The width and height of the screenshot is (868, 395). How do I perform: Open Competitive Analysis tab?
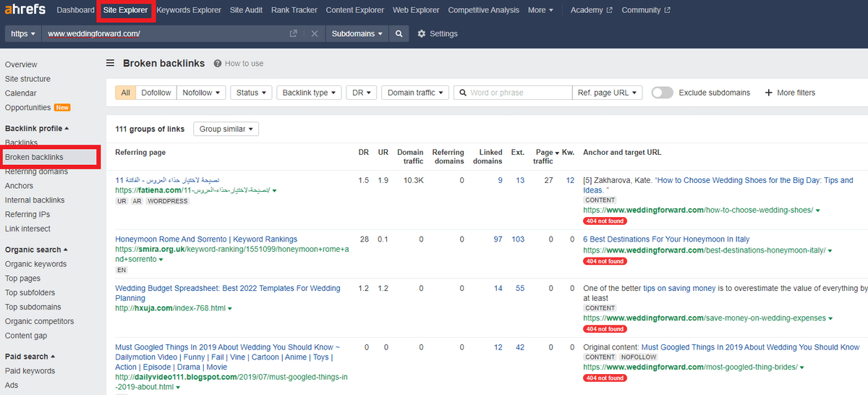click(x=483, y=10)
